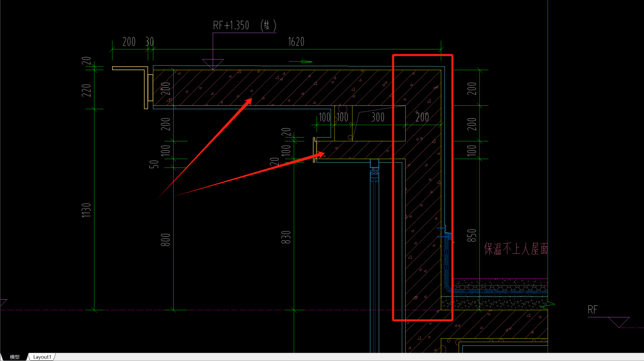Switch to the 模型 tab
Screen dimensions: 644x361
point(15,357)
